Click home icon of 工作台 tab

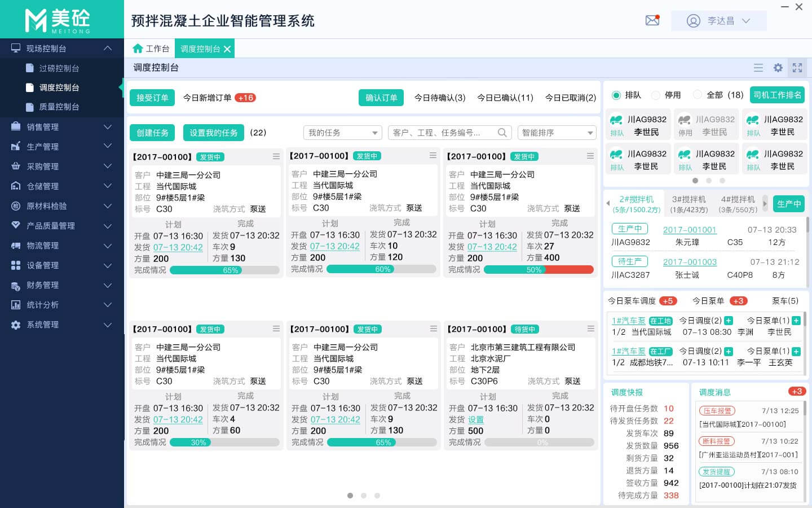[x=138, y=49]
